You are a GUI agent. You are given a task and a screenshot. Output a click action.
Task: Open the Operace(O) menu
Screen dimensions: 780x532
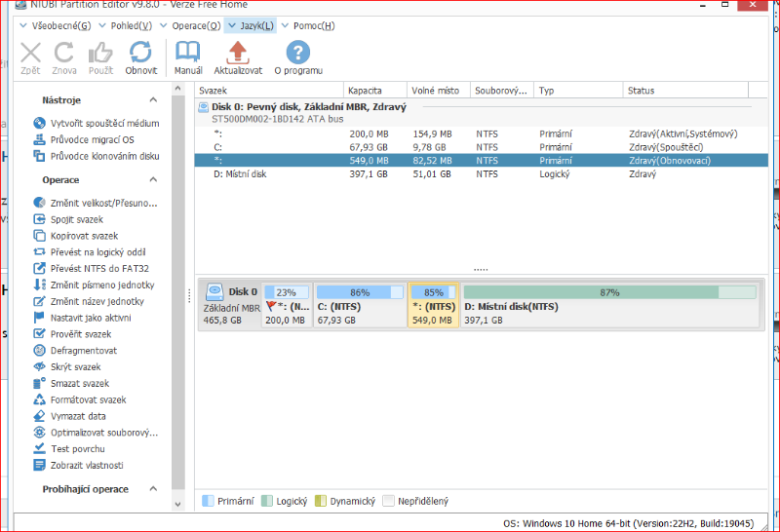(190, 26)
